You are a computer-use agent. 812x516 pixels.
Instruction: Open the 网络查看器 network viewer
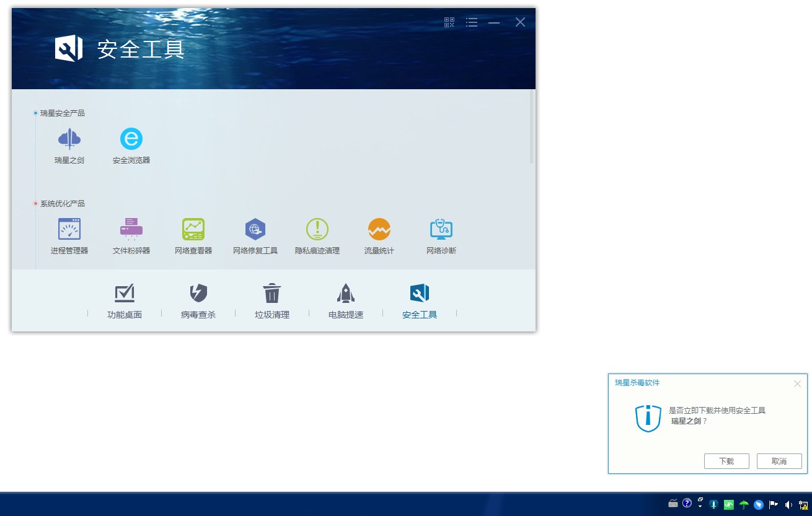pos(193,237)
